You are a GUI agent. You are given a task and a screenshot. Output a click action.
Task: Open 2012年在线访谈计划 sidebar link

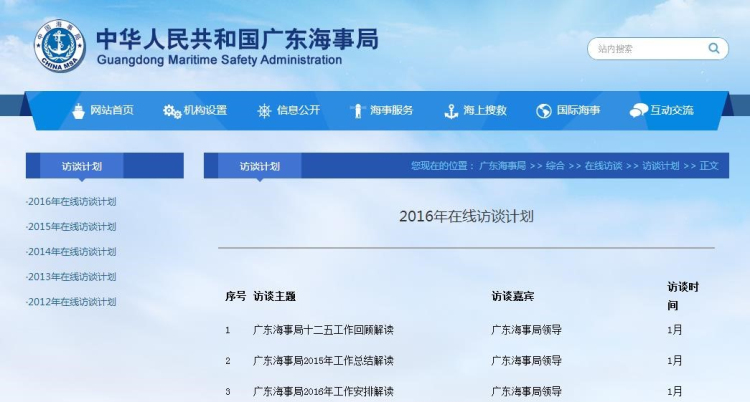pos(72,302)
